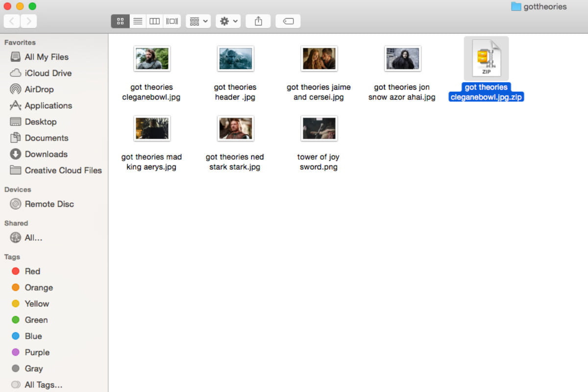Screen dimensions: 588x392
Task: Switch to column view in the toolbar
Action: click(154, 21)
